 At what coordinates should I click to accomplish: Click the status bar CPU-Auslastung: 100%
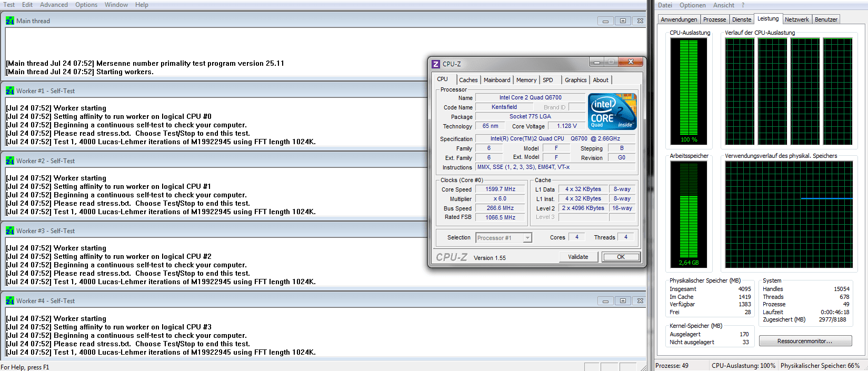(x=743, y=366)
